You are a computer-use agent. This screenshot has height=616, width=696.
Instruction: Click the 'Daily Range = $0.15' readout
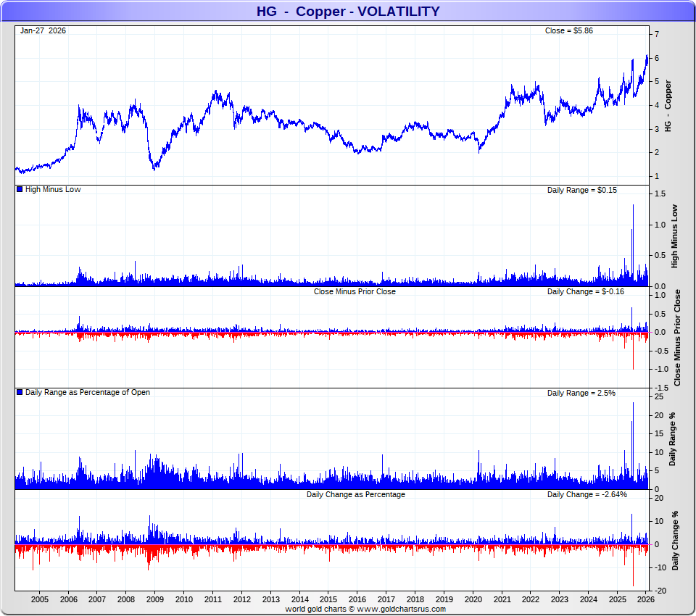[581, 190]
